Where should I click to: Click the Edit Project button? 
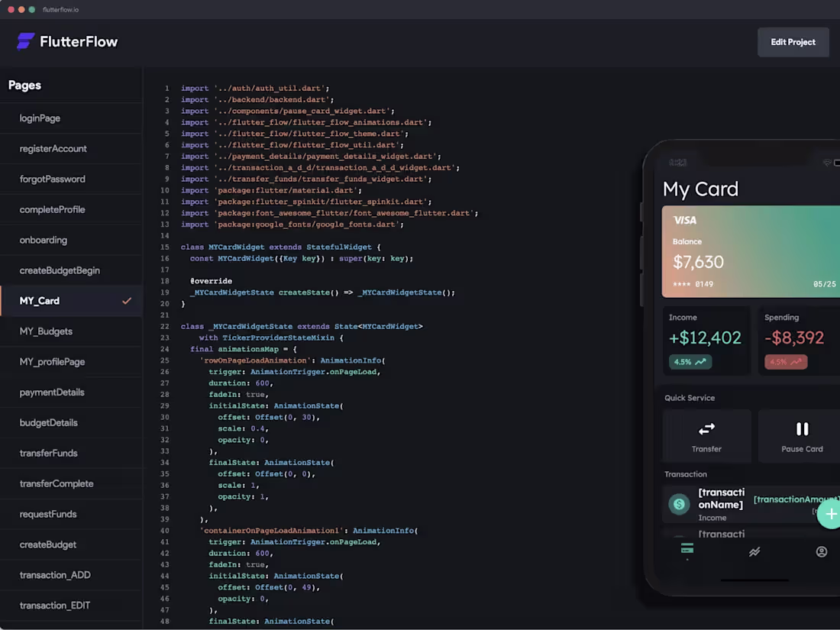[793, 42]
